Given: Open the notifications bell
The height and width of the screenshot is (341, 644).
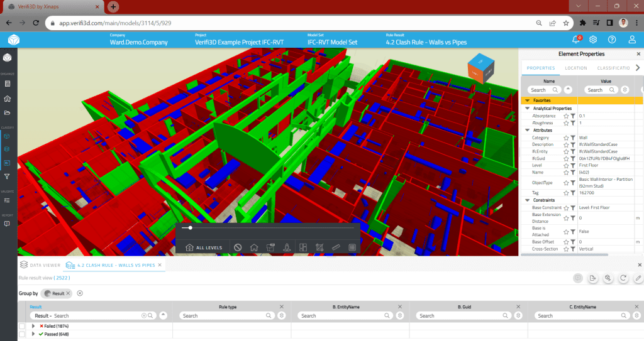Looking at the screenshot, I should (576, 40).
